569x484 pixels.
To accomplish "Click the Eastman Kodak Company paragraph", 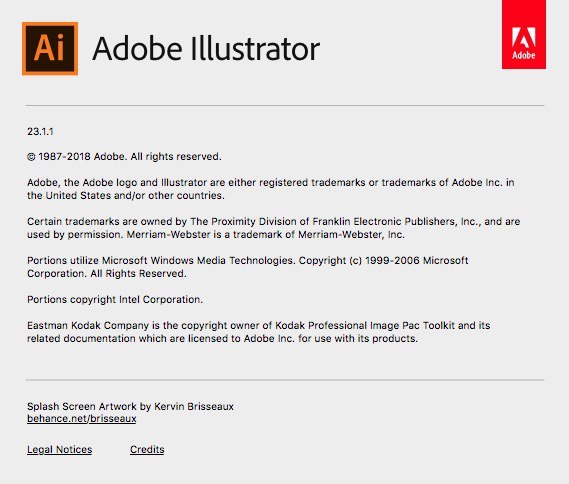I will tap(258, 332).
